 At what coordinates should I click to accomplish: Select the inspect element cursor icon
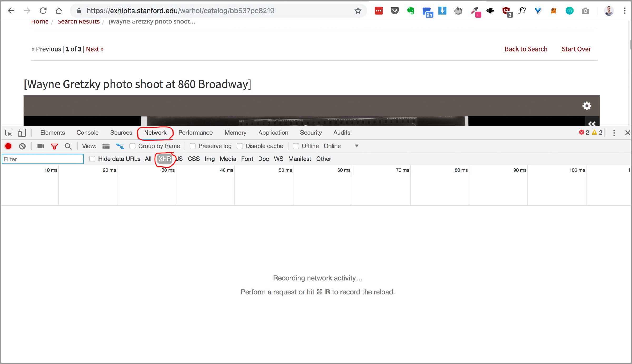[8, 133]
